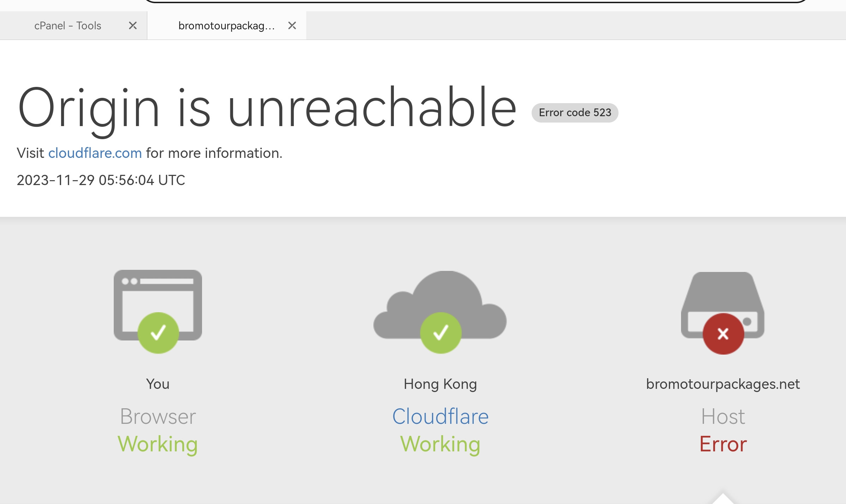Click the Working status under Browser
This screenshot has height=504, width=846.
point(158,444)
